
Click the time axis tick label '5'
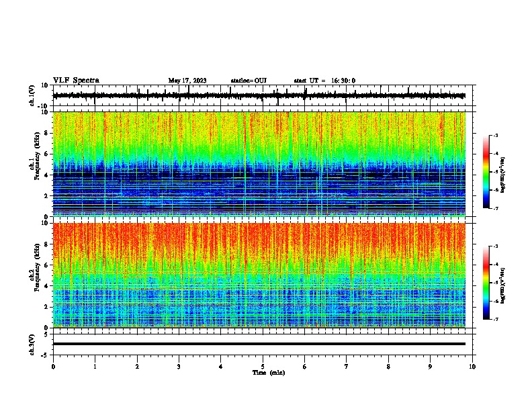(x=263, y=367)
